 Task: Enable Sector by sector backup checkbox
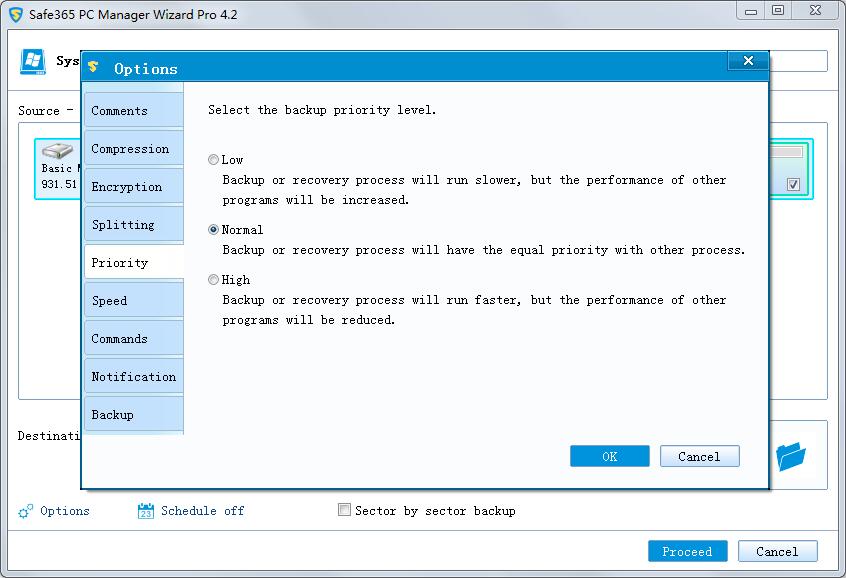coord(345,510)
